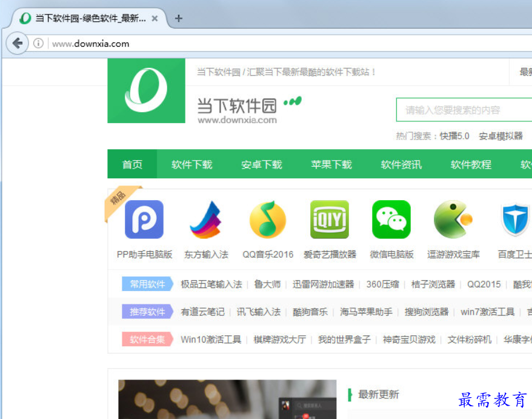Open 爱奇艺播放器 text link
Screen dimensions: 532x419
pos(330,254)
